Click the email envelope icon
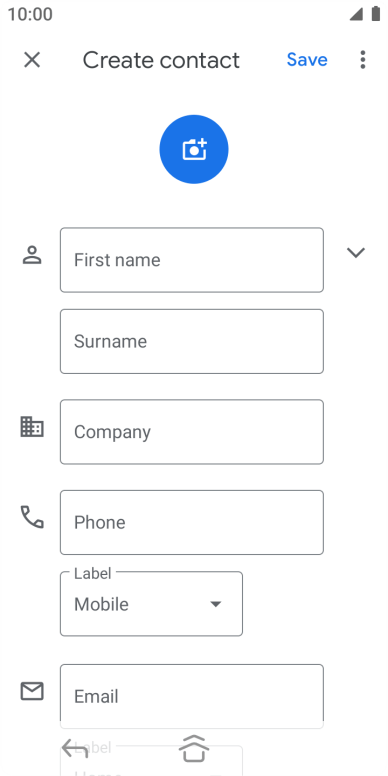The image size is (388, 776). 32,691
